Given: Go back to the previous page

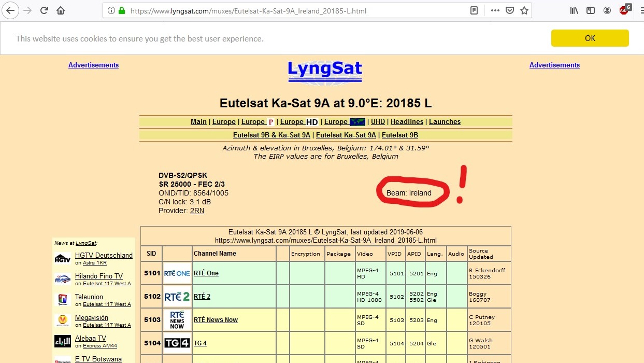Looking at the screenshot, I should 10,10.
